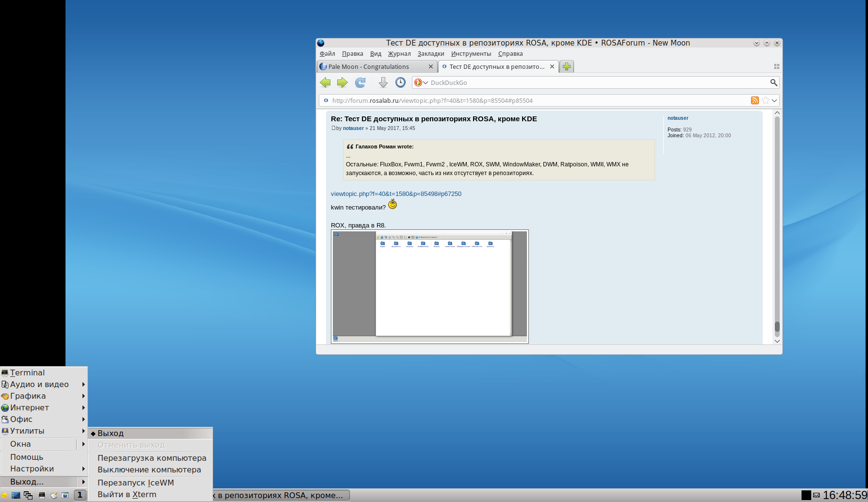Image resolution: width=868 pixels, height=502 pixels.
Task: Click the page vertical scrollbar thumb
Action: (777, 328)
